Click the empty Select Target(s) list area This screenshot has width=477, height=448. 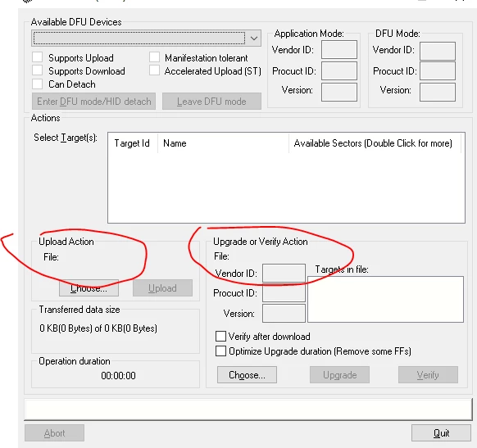pyautogui.click(x=286, y=188)
